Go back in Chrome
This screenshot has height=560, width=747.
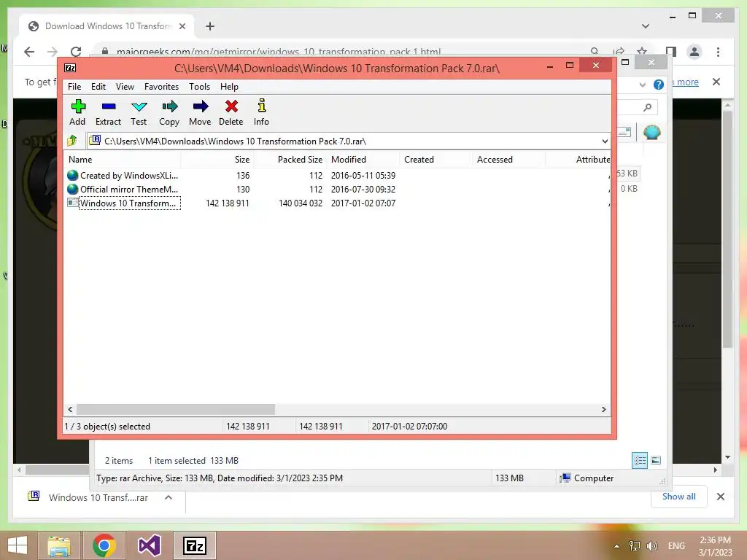pos(29,52)
